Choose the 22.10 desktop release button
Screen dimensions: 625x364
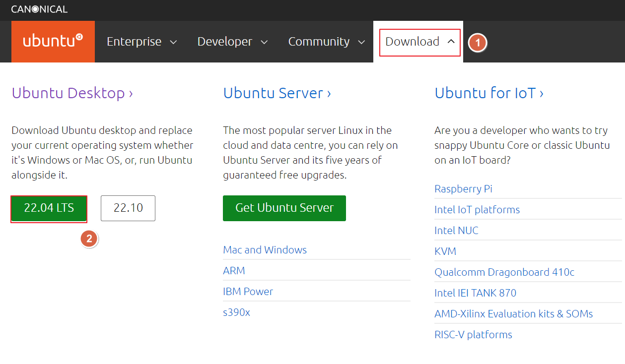pyautogui.click(x=128, y=208)
